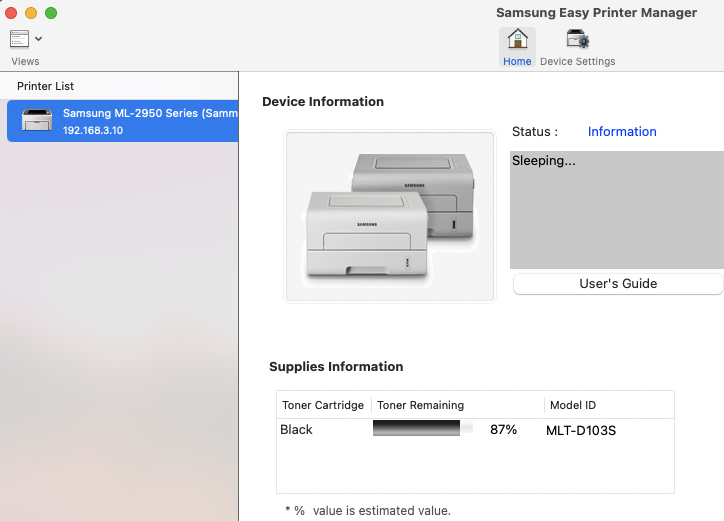
Task: Click the MLT-D103S model ID
Action: (x=581, y=430)
